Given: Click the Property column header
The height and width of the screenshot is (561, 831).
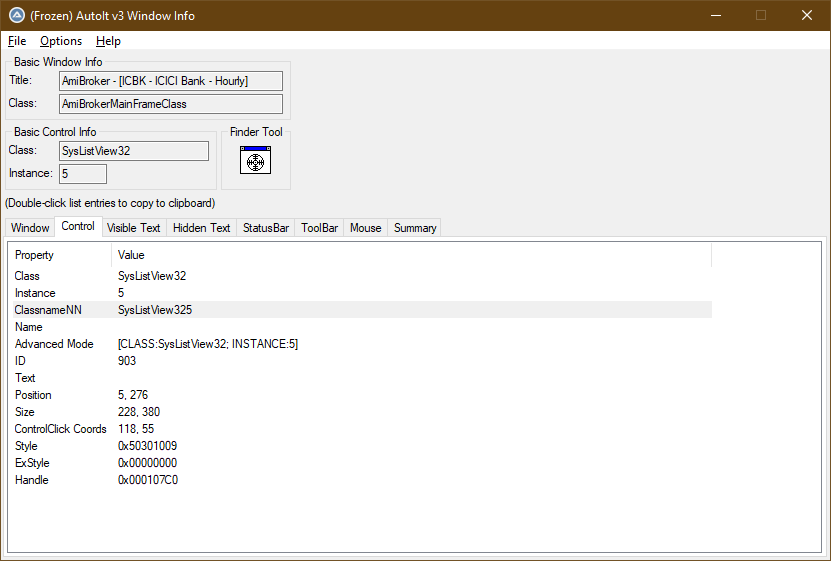Looking at the screenshot, I should (61, 255).
